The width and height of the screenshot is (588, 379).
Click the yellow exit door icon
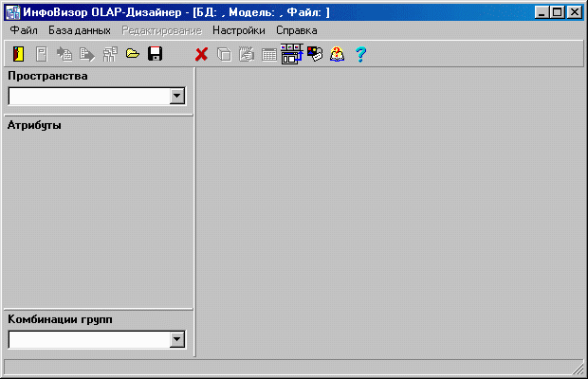(18, 54)
